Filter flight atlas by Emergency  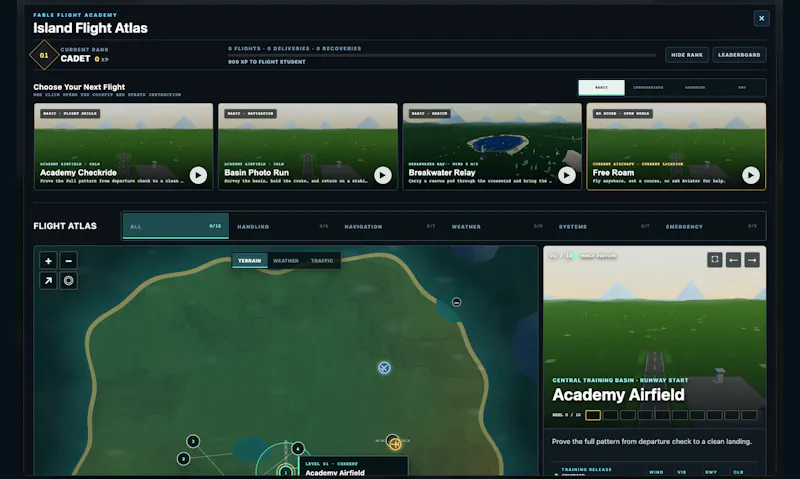[711, 226]
